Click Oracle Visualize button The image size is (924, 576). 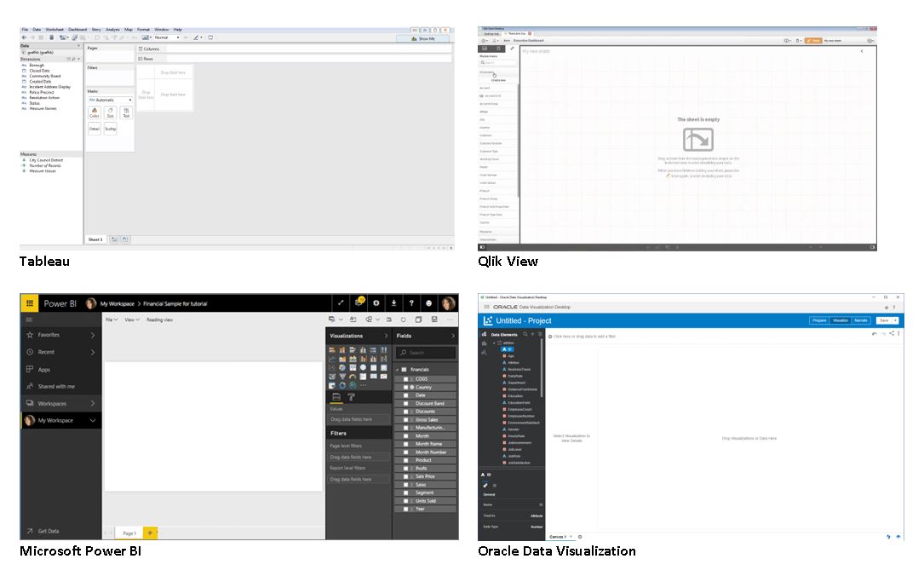click(840, 320)
